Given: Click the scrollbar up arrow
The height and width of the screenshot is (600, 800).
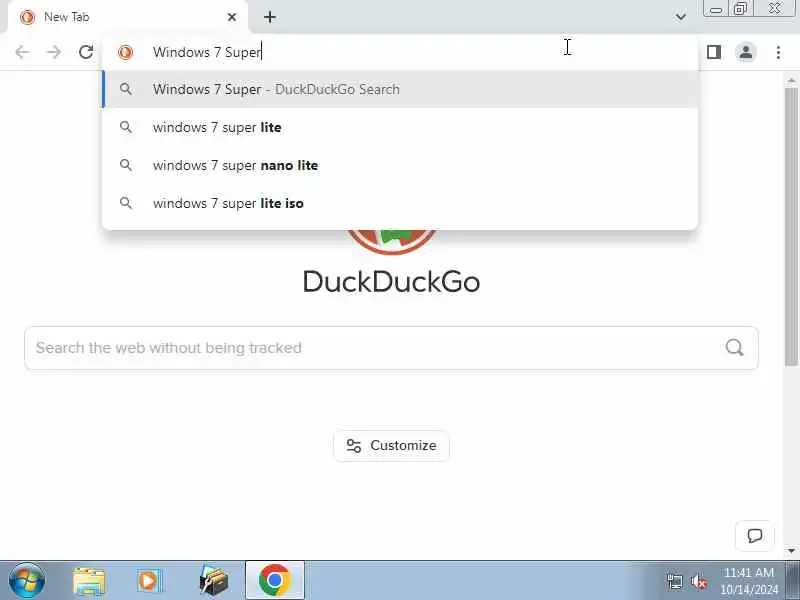Looking at the screenshot, I should click(791, 81).
